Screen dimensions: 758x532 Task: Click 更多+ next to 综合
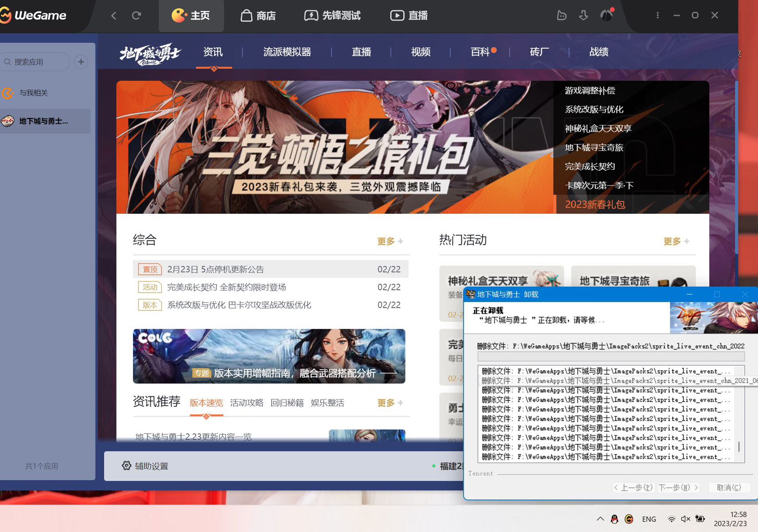point(390,241)
